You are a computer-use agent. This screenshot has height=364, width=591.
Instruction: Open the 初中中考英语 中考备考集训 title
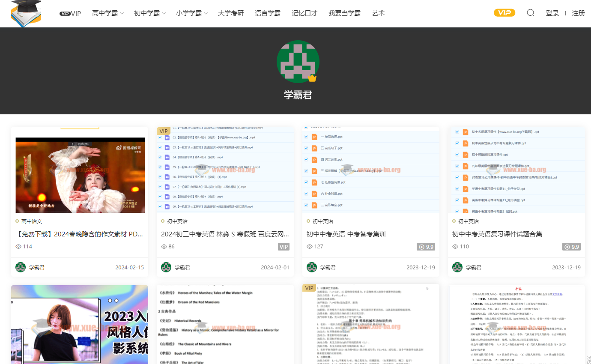pos(346,234)
